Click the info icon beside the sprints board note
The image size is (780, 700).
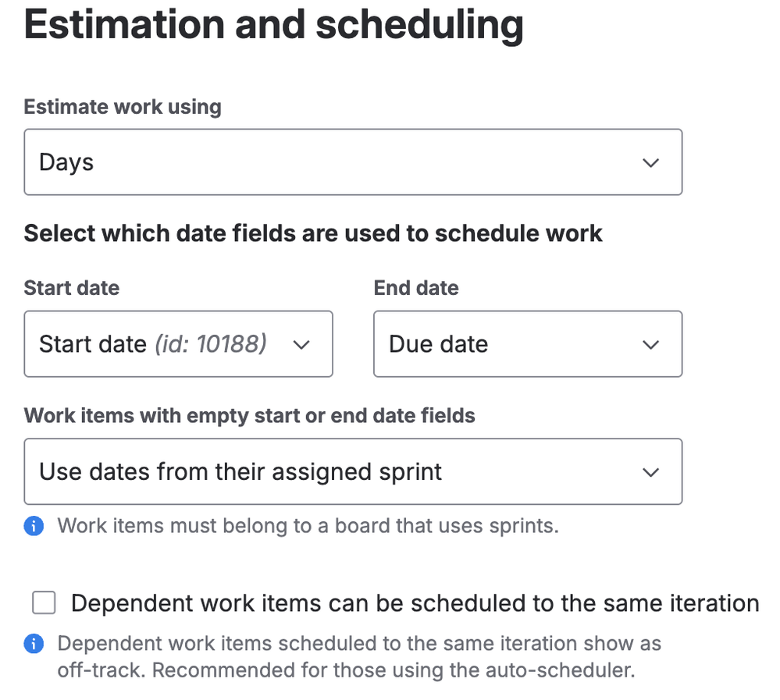tap(34, 526)
